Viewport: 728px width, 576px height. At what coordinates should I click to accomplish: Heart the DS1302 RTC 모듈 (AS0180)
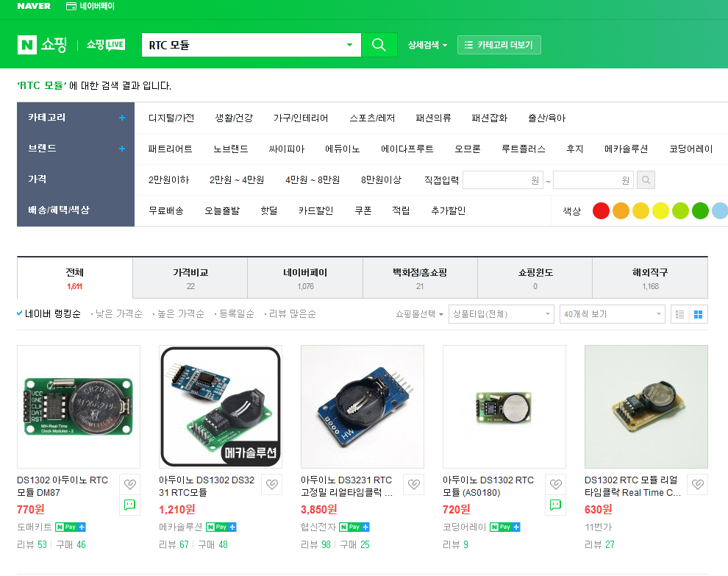pyautogui.click(x=556, y=485)
